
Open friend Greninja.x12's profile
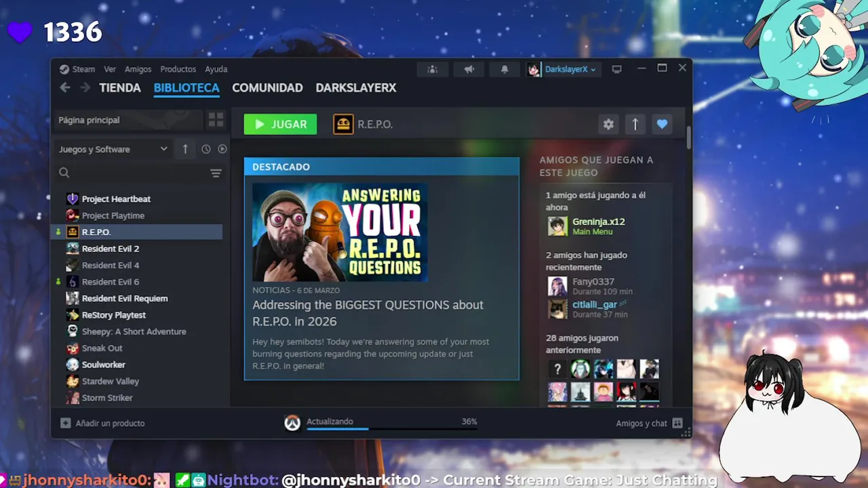(599, 222)
